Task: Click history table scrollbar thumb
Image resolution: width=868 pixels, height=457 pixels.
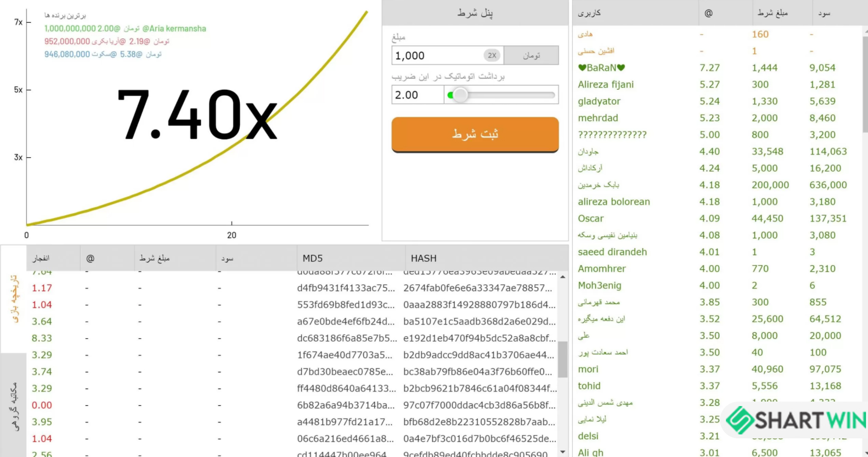Action: pos(563,359)
